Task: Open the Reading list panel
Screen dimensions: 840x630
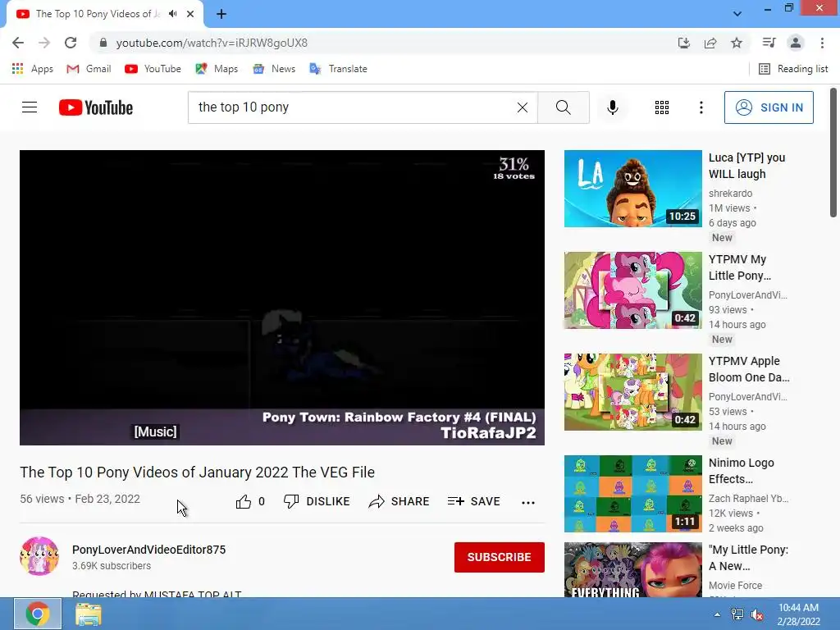Action: pyautogui.click(x=793, y=69)
